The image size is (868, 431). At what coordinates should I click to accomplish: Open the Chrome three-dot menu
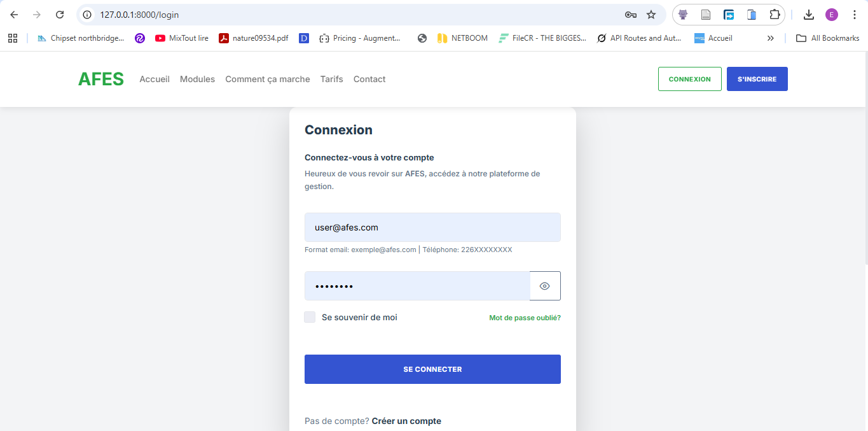click(854, 15)
